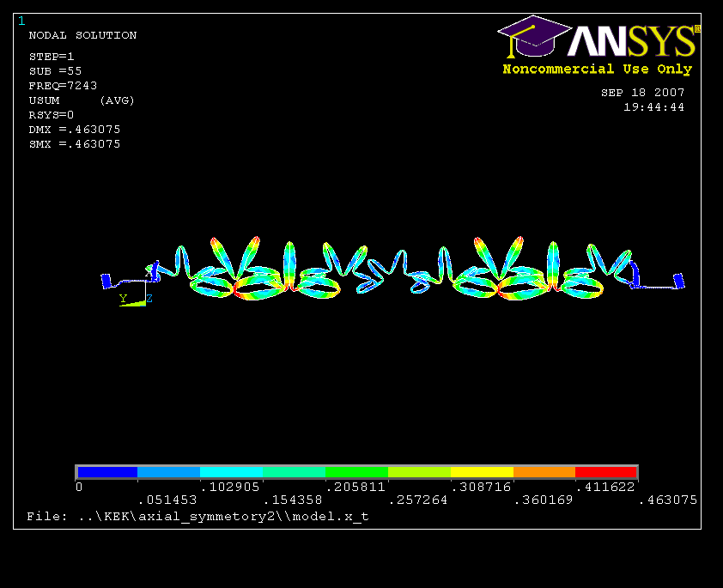
Task: Click the 19:44:44 timestamp
Action: click(x=653, y=107)
